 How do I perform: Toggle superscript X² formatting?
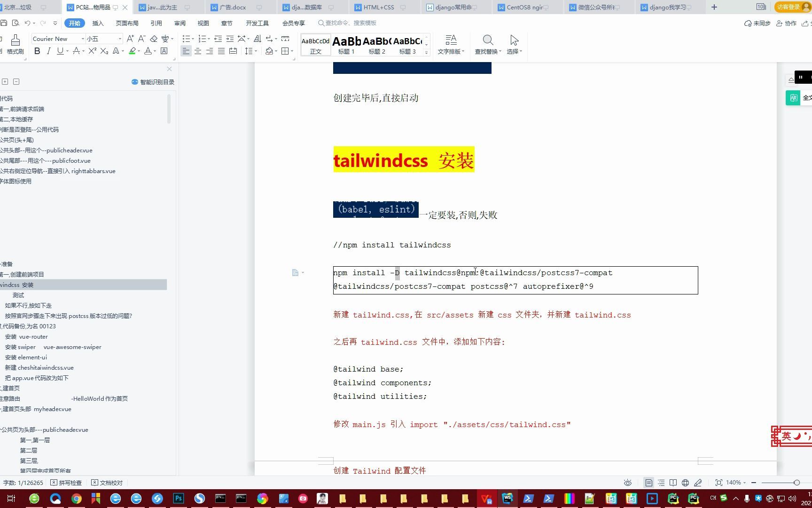pos(92,51)
